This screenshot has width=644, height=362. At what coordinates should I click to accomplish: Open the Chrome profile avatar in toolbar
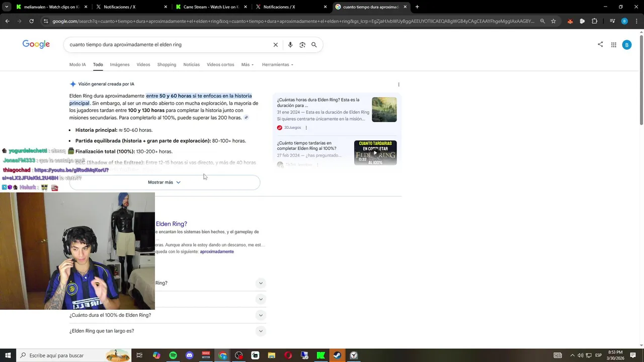pyautogui.click(x=624, y=21)
